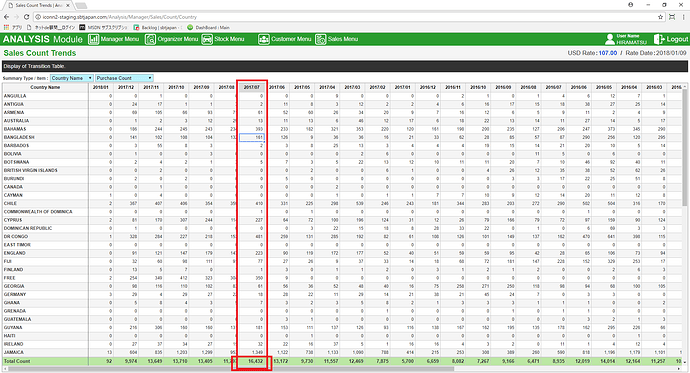The width and height of the screenshot is (690, 373).
Task: Go back with browser arrow
Action: coord(6,17)
